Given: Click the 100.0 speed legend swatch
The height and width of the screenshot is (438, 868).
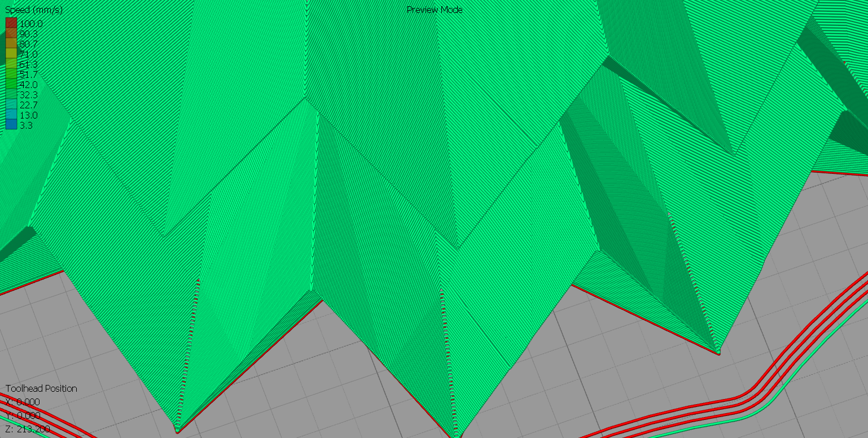Looking at the screenshot, I should click(x=11, y=23).
